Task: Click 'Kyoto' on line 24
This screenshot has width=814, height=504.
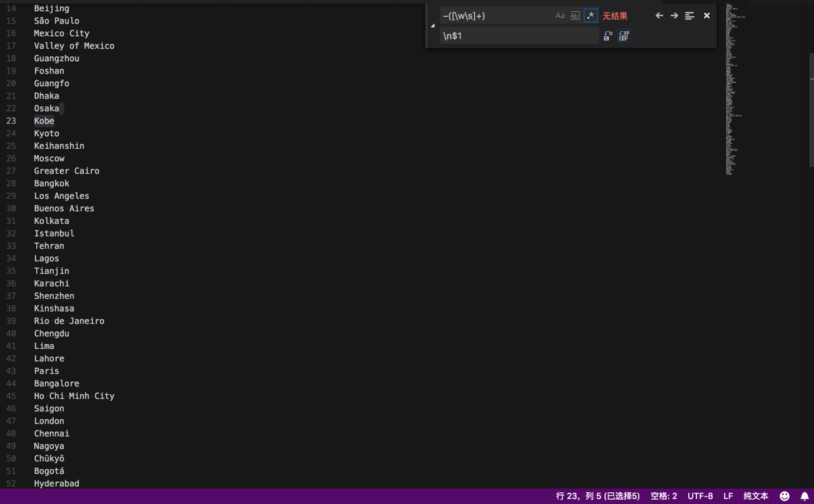Action: click(x=47, y=133)
